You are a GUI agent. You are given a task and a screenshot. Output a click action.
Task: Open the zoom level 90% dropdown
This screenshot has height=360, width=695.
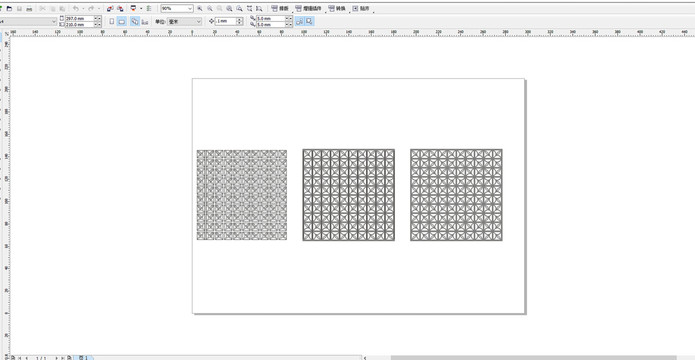point(190,8)
